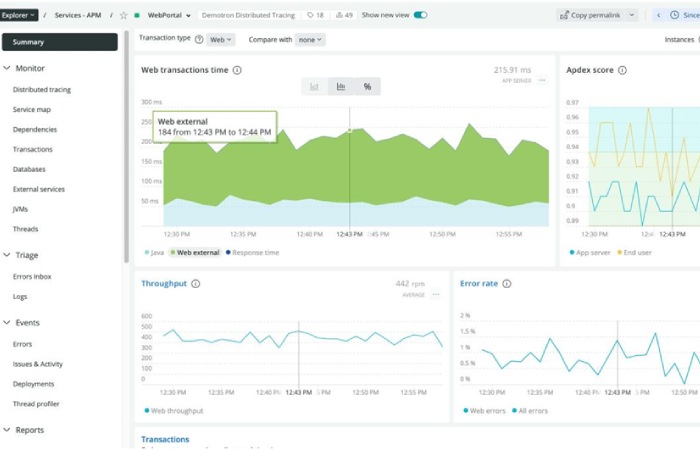Open Error rate chart title link
This screenshot has width=700, height=450.
(479, 283)
